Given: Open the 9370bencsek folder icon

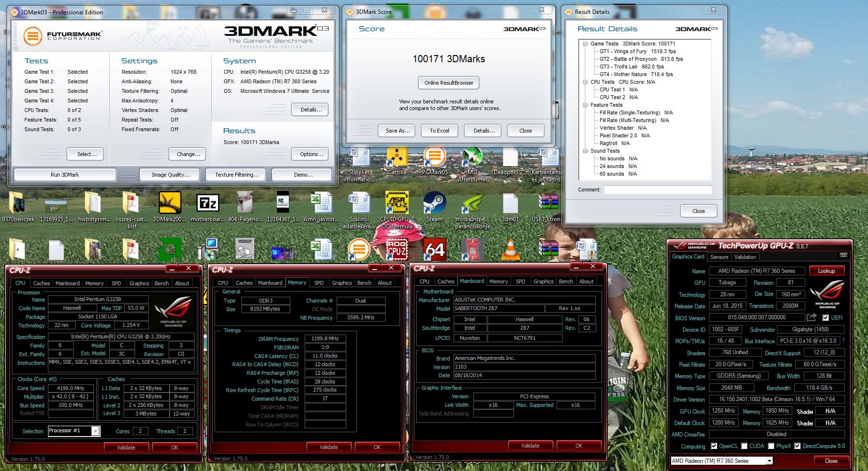Looking at the screenshot, I should coord(18,206).
